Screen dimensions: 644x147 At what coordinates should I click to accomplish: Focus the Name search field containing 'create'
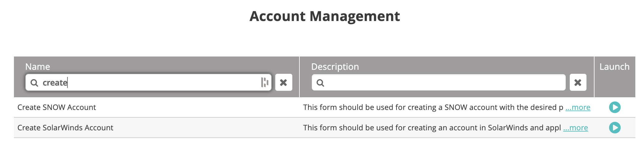click(x=148, y=82)
